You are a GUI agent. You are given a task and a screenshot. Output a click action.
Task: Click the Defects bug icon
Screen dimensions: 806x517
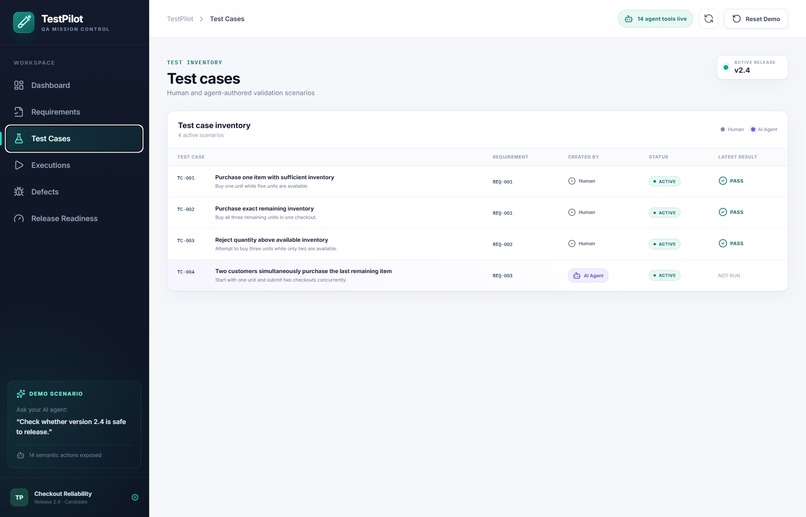point(19,192)
